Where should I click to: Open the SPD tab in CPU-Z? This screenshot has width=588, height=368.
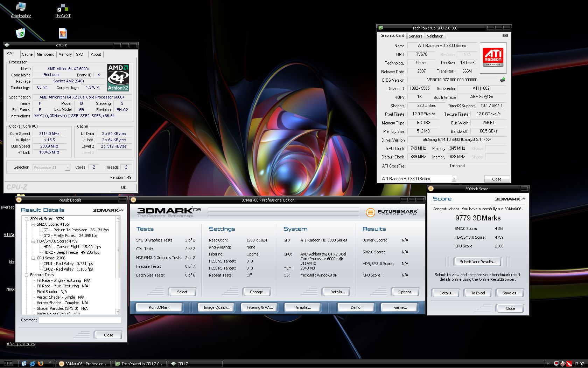click(79, 54)
